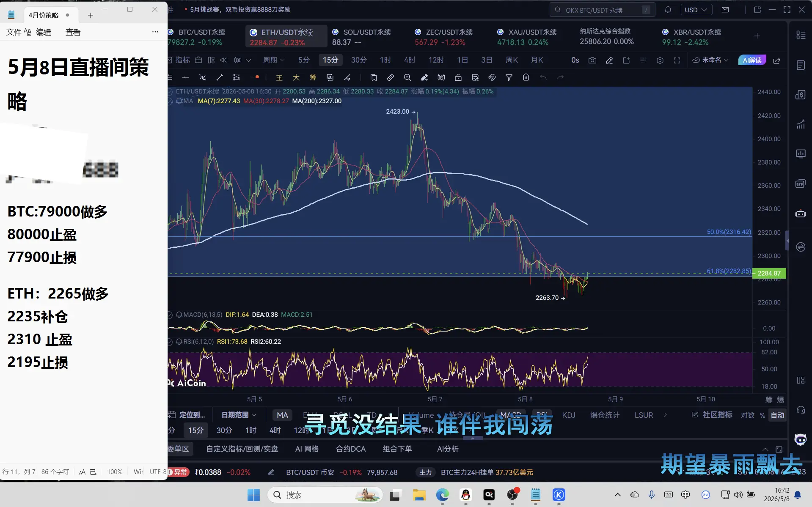Toggle the LSUR indicator
The image size is (812, 507).
click(644, 415)
